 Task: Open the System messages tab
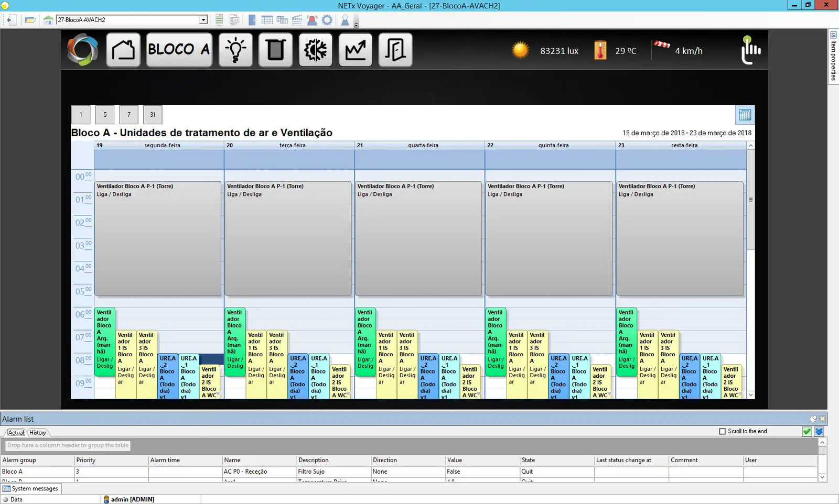[x=31, y=488]
